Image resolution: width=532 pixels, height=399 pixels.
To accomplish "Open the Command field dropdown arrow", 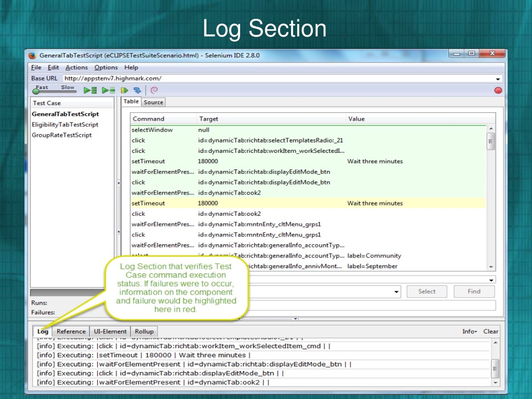I will (x=491, y=280).
